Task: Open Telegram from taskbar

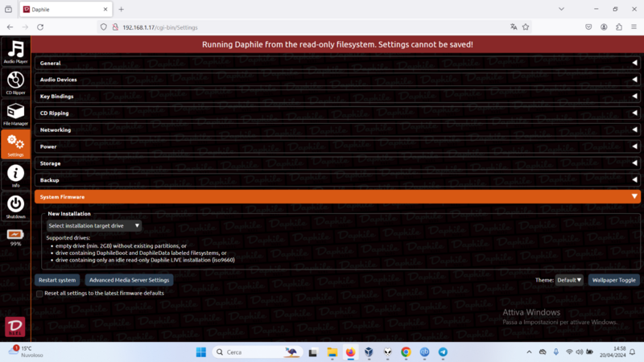Action: [x=443, y=352]
